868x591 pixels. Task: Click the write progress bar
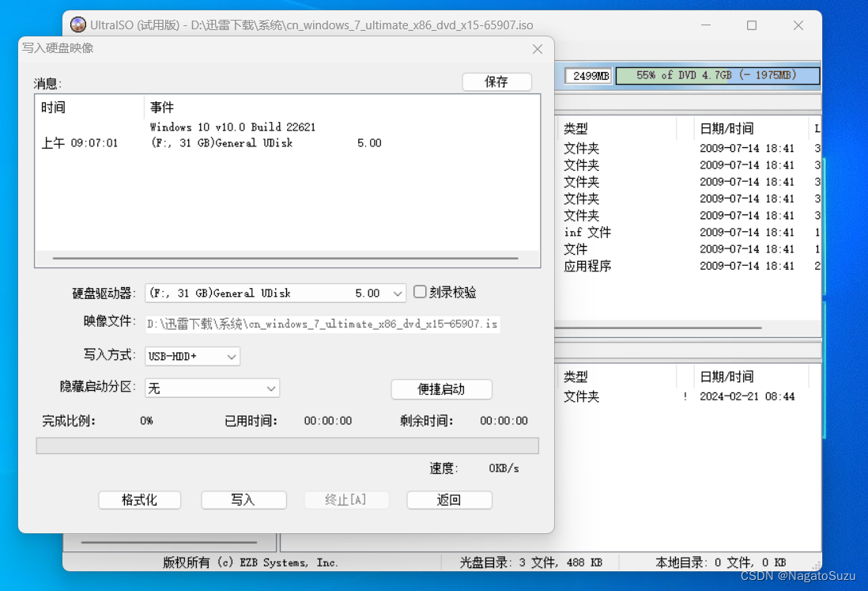[287, 446]
